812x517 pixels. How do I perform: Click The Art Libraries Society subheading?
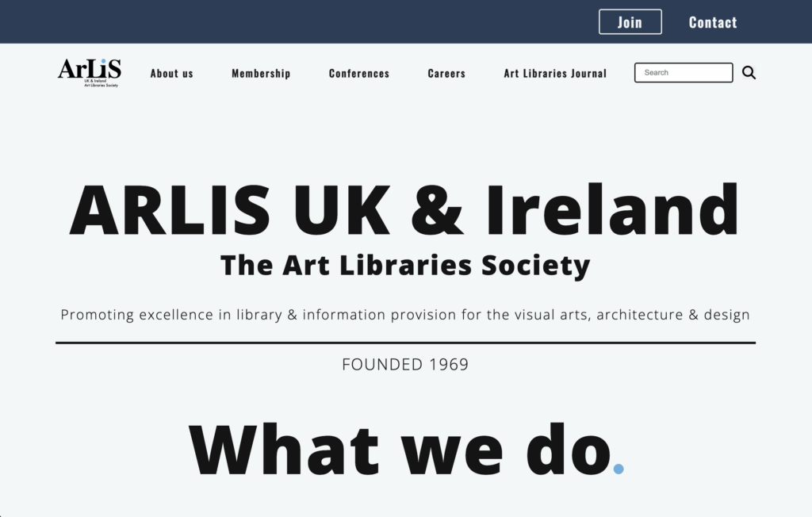[405, 265]
